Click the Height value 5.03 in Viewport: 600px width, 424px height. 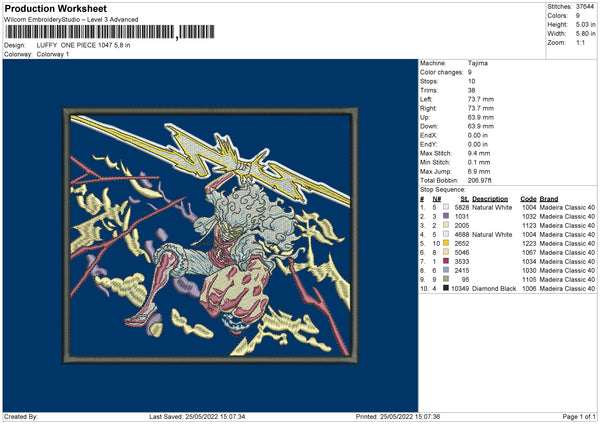pyautogui.click(x=586, y=24)
